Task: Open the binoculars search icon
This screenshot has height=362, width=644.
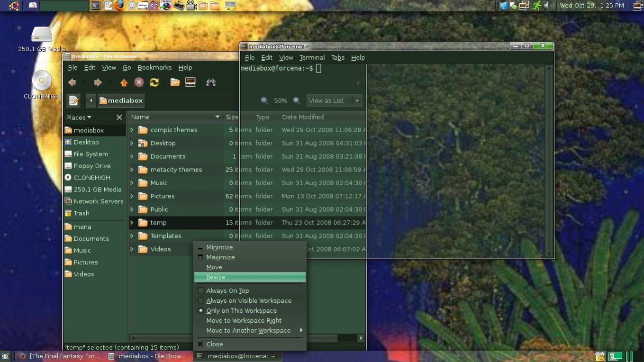Action: (x=211, y=82)
